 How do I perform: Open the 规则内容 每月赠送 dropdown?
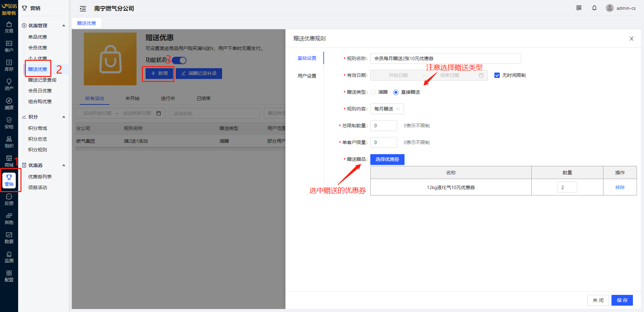pos(387,109)
